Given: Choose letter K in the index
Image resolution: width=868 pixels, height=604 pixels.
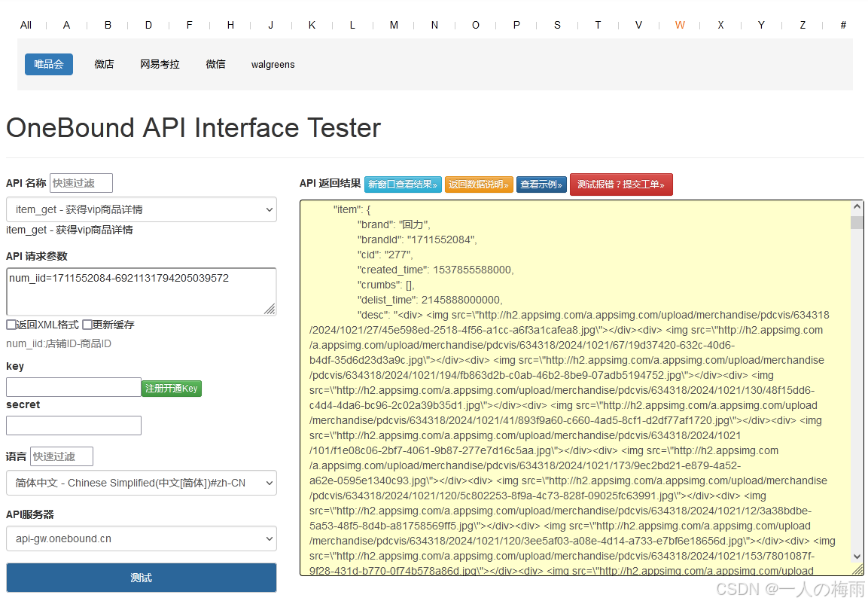Looking at the screenshot, I should [312, 25].
